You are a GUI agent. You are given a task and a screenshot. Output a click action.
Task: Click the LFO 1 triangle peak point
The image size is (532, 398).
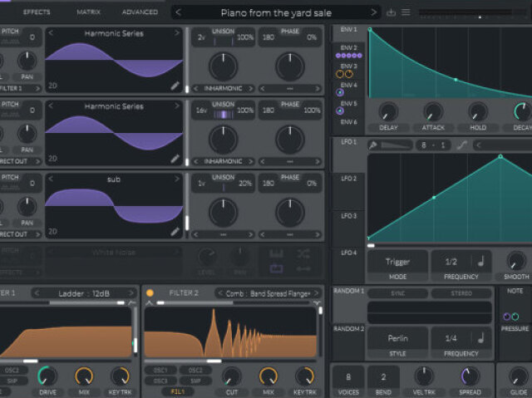pyautogui.click(x=500, y=156)
